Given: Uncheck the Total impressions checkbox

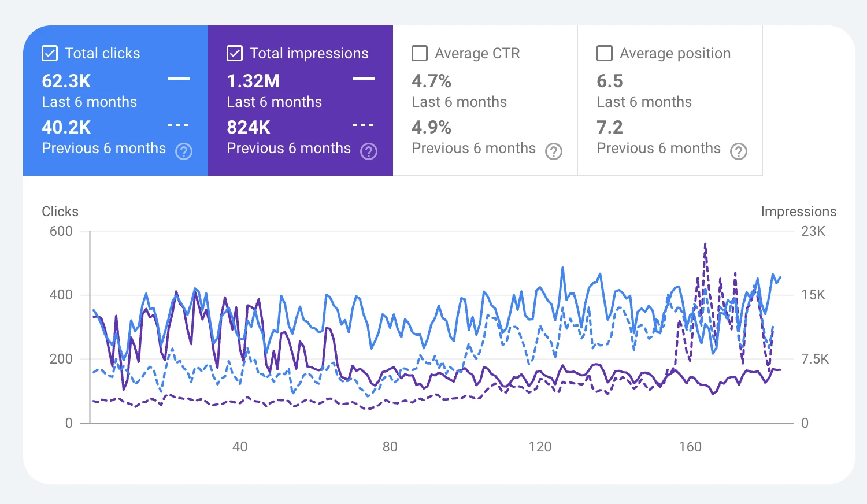Looking at the screenshot, I should (235, 53).
